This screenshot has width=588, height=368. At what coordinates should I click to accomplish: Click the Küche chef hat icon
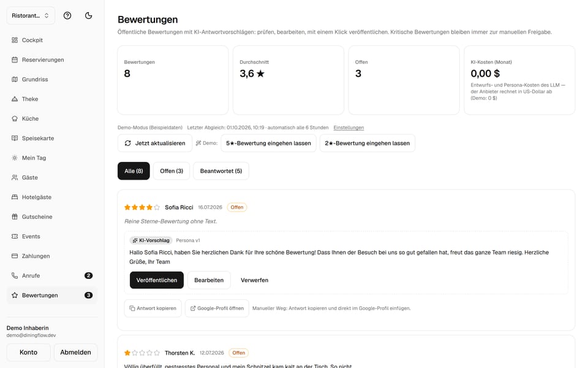click(x=15, y=118)
